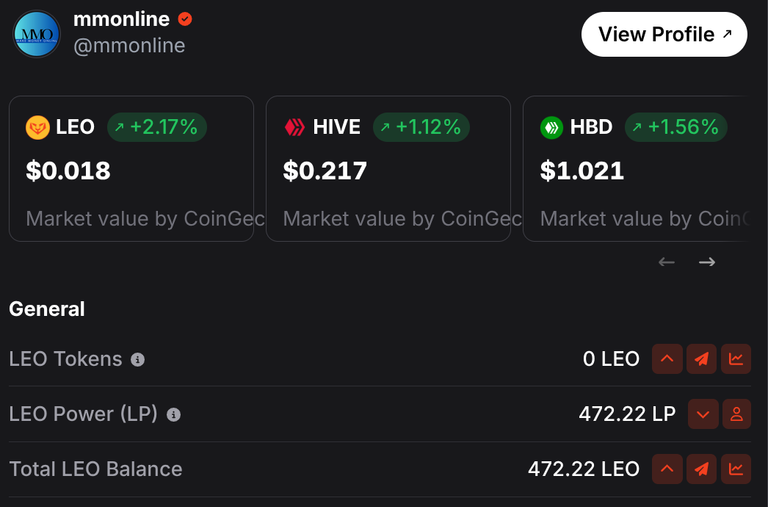Select the HBD price card
Image resolution: width=768 pixels, height=507 pixels.
pos(635,169)
